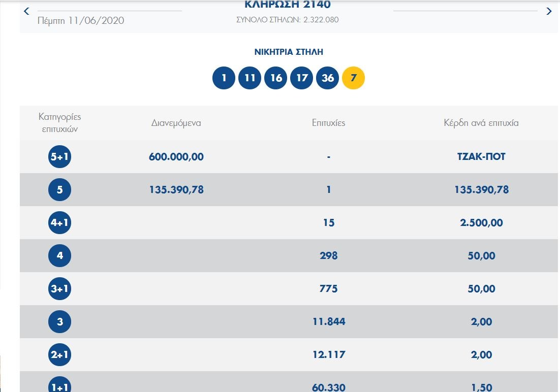This screenshot has width=560, height=392.
Task: Click the Επιτυχίες column header
Action: tap(329, 123)
